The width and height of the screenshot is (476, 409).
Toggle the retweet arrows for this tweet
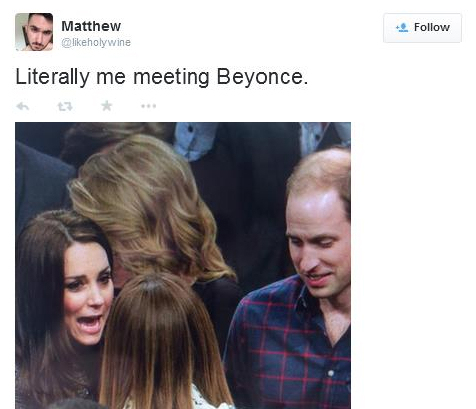pos(65,106)
